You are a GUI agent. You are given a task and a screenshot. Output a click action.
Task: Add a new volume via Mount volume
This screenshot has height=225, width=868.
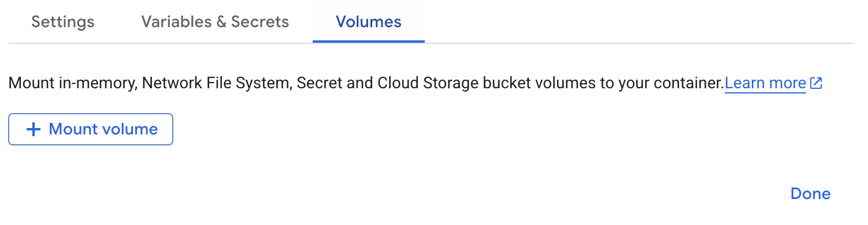pyautogui.click(x=91, y=129)
